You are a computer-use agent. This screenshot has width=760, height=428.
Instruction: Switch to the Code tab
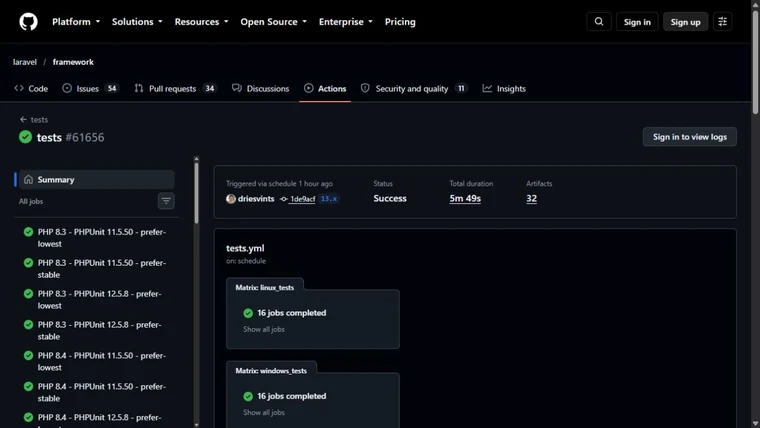31,88
